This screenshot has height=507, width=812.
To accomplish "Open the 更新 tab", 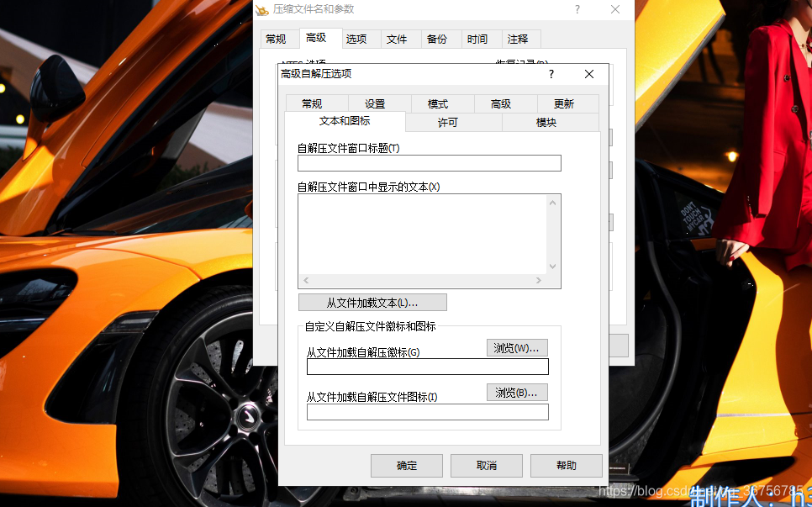I will pyautogui.click(x=568, y=103).
